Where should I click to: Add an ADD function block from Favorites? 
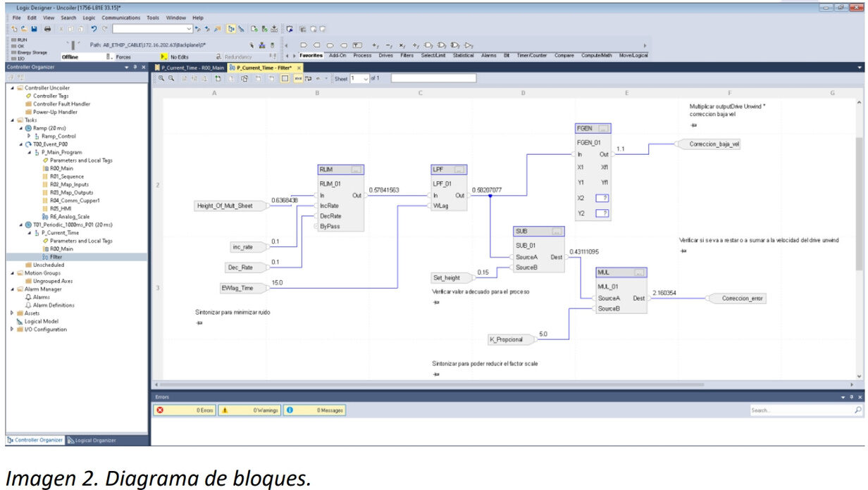click(376, 46)
